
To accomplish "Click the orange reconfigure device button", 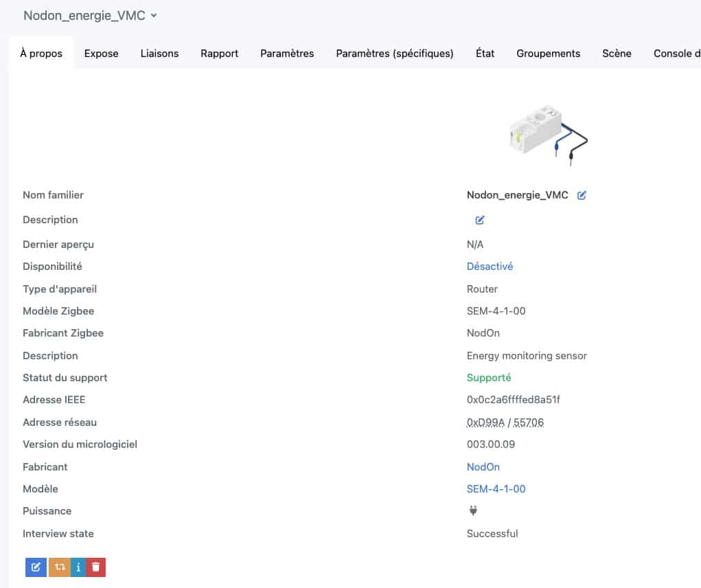I will click(60, 567).
